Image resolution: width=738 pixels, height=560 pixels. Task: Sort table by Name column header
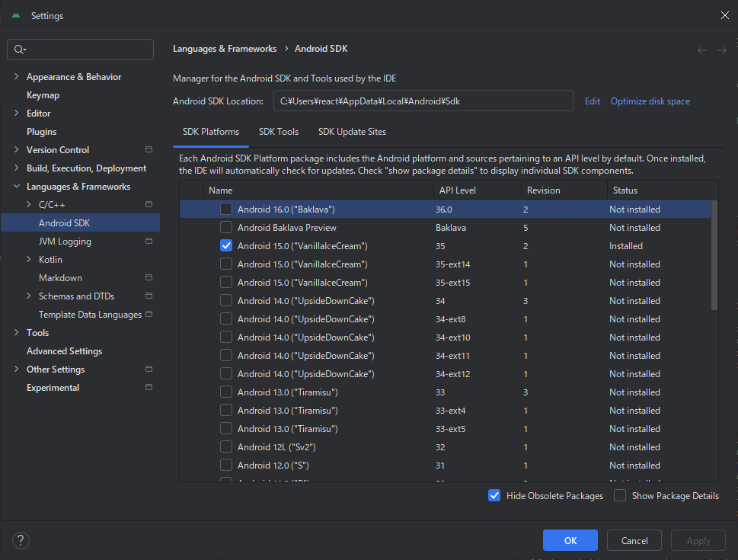click(318, 190)
